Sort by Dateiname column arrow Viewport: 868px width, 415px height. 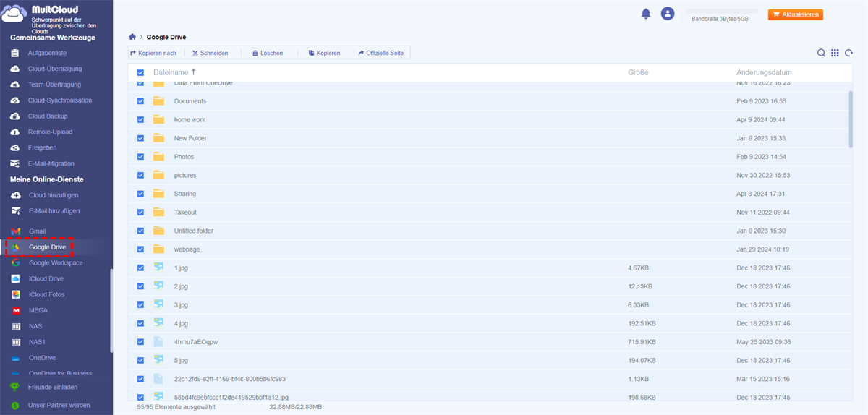(193, 72)
